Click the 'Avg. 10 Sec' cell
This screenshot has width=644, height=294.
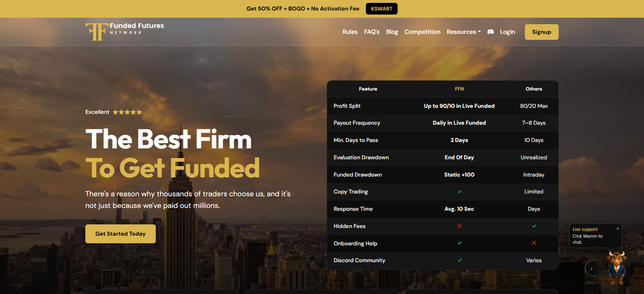click(x=459, y=209)
